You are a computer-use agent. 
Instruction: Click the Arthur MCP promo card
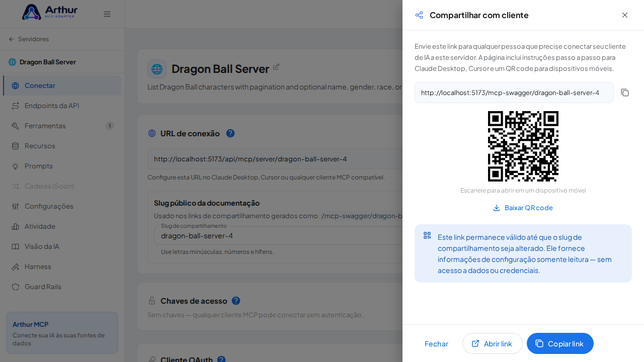pyautogui.click(x=62, y=333)
